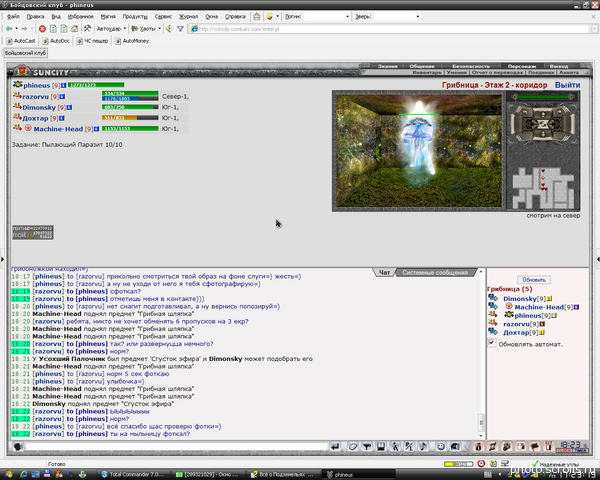The image size is (600, 480).
Task: Click phineus name in party list
Action: point(36,85)
